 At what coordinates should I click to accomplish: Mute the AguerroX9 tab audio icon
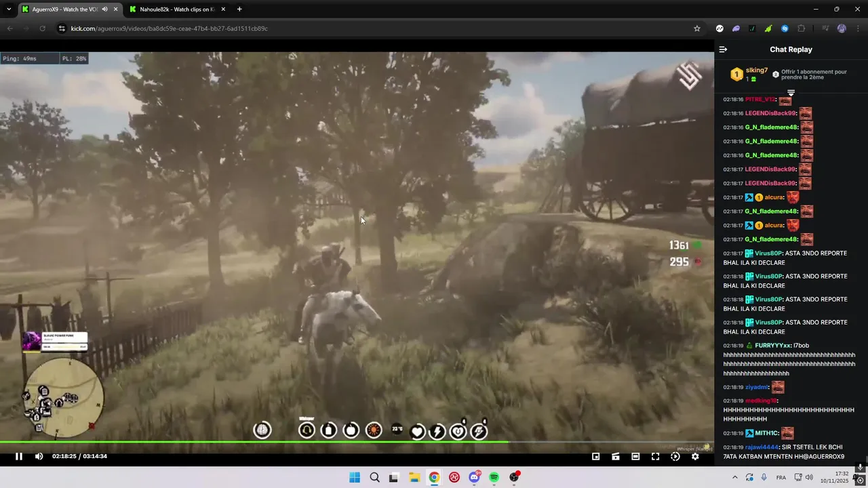click(104, 9)
